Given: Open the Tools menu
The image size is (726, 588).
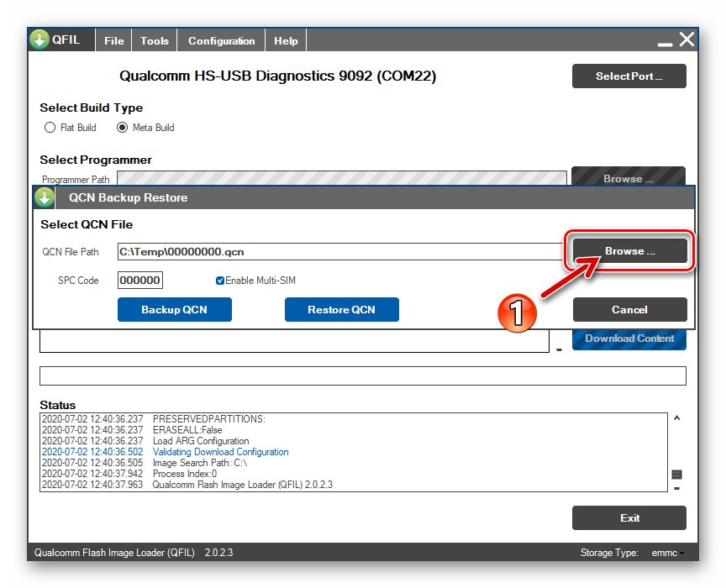Looking at the screenshot, I should pos(154,41).
